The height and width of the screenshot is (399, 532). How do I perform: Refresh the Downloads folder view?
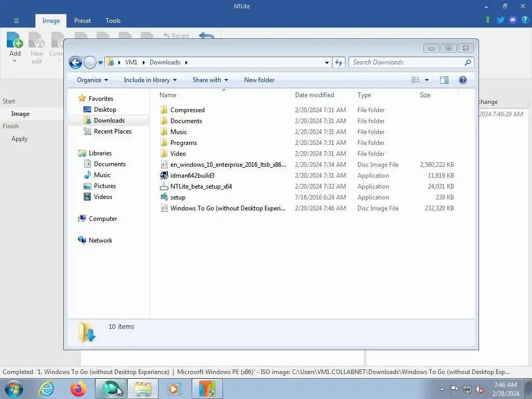(339, 62)
